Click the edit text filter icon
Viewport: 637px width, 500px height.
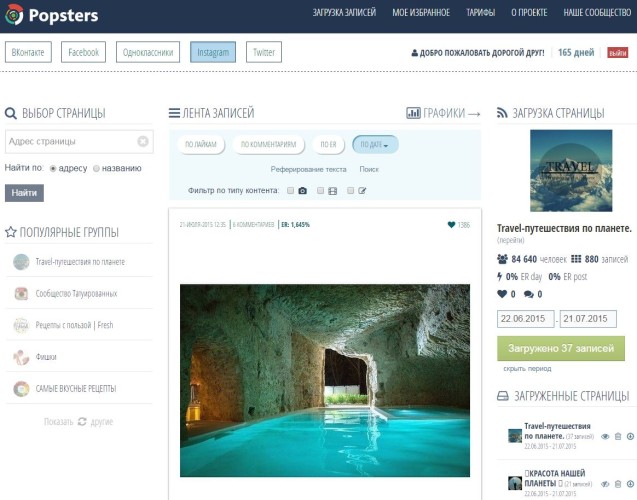362,190
